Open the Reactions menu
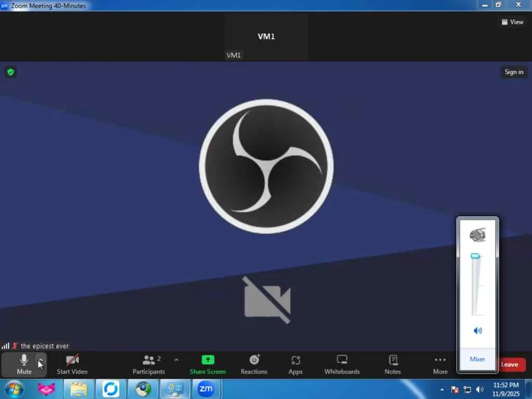This screenshot has height=399, width=532. 254,365
